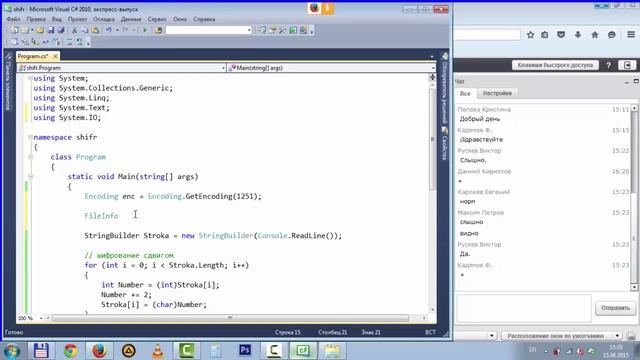Image resolution: width=640 pixels, height=360 pixels.
Task: Click the Find in Files toolbar icon
Action: point(158,30)
